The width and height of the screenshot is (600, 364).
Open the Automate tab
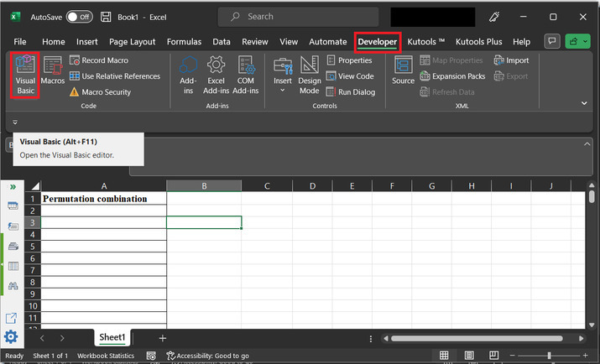coord(328,42)
